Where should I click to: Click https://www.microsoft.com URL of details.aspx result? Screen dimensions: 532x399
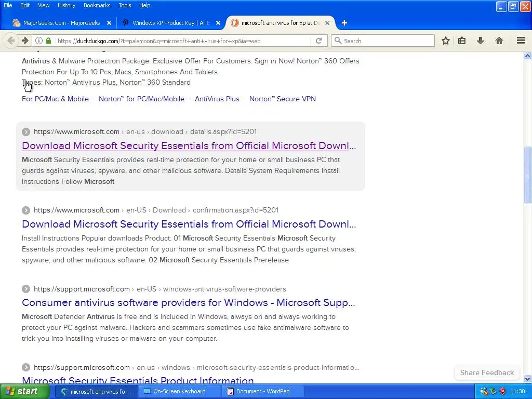pyautogui.click(x=77, y=131)
